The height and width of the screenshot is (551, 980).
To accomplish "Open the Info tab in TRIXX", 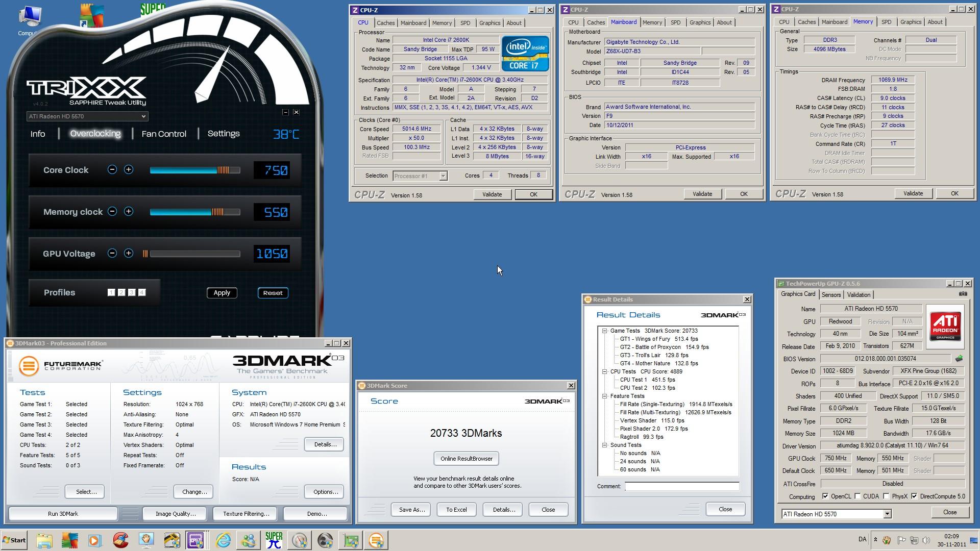I will (38, 134).
